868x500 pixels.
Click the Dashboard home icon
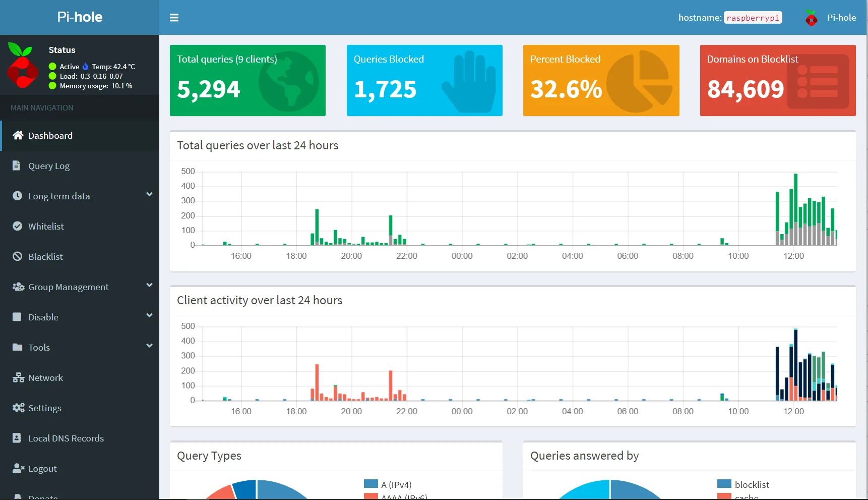18,135
